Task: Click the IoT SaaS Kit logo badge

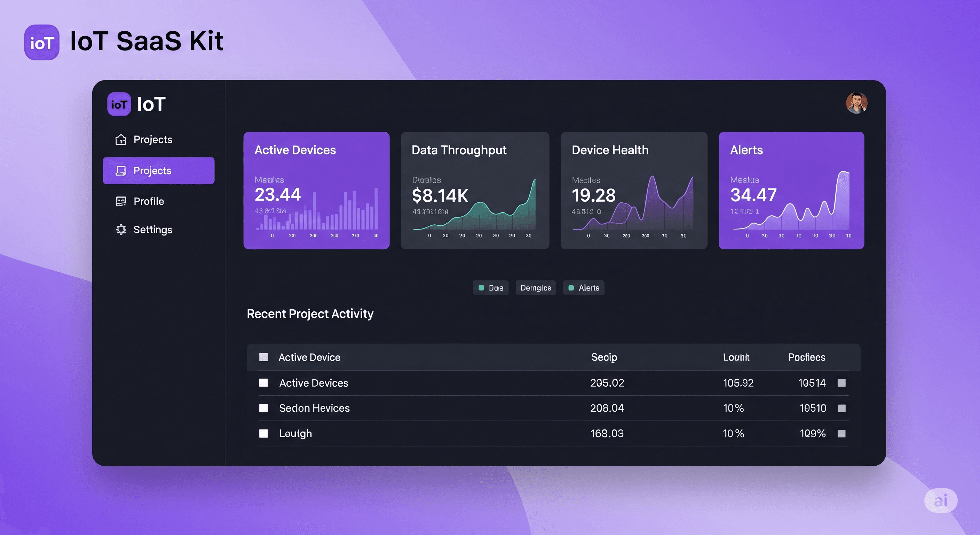Action: coord(42,42)
